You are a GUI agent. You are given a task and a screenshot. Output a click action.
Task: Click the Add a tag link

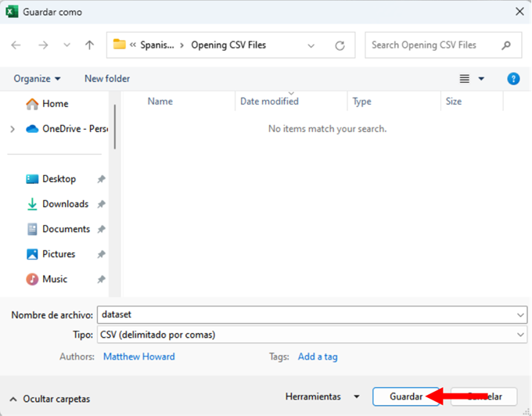(x=318, y=357)
